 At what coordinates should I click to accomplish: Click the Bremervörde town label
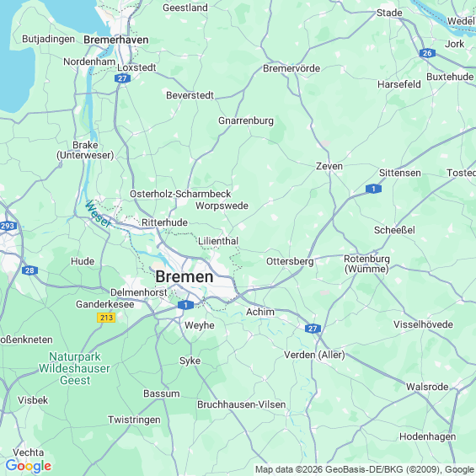(x=291, y=68)
